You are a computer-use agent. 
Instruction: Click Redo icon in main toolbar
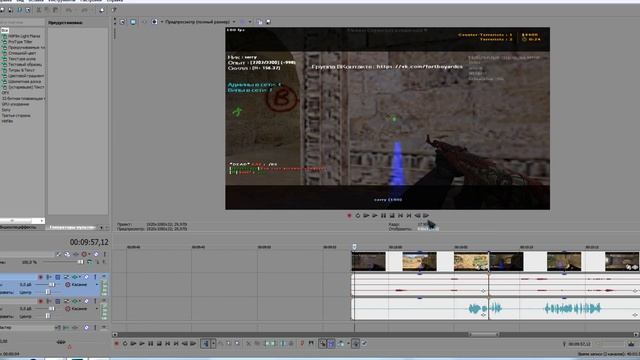(84, 10)
